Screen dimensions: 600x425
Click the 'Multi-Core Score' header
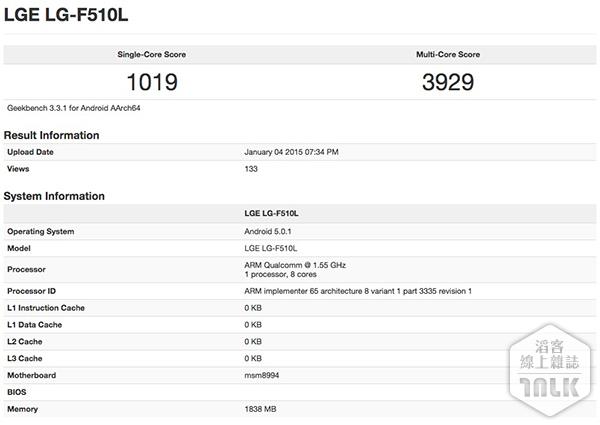(x=448, y=54)
